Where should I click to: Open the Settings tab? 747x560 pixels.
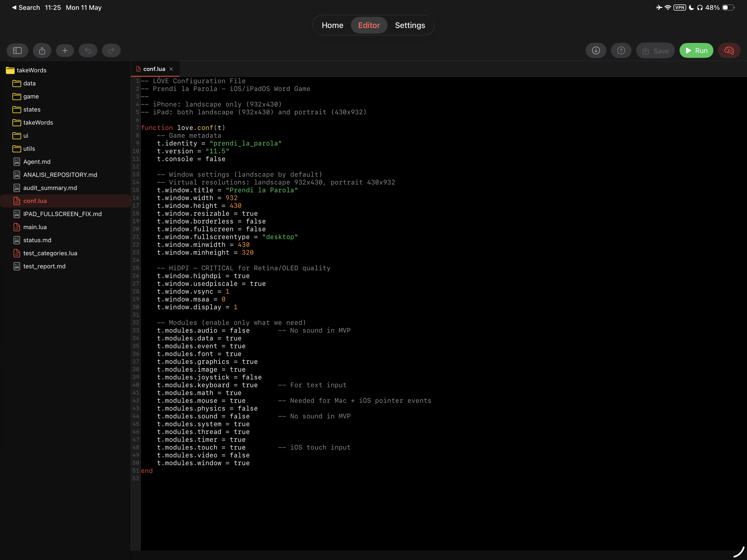410,25
